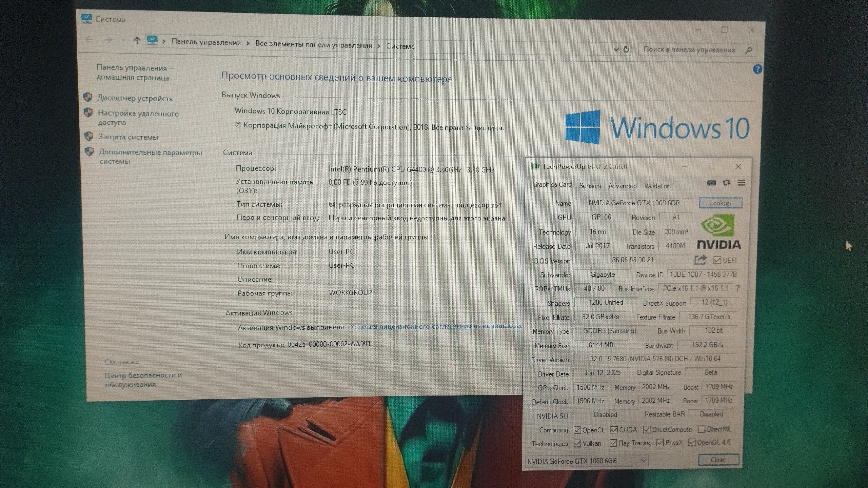Screen dimensions: 868x488
Task: Open the recent locations dropdown arrow
Action: coord(124,40)
